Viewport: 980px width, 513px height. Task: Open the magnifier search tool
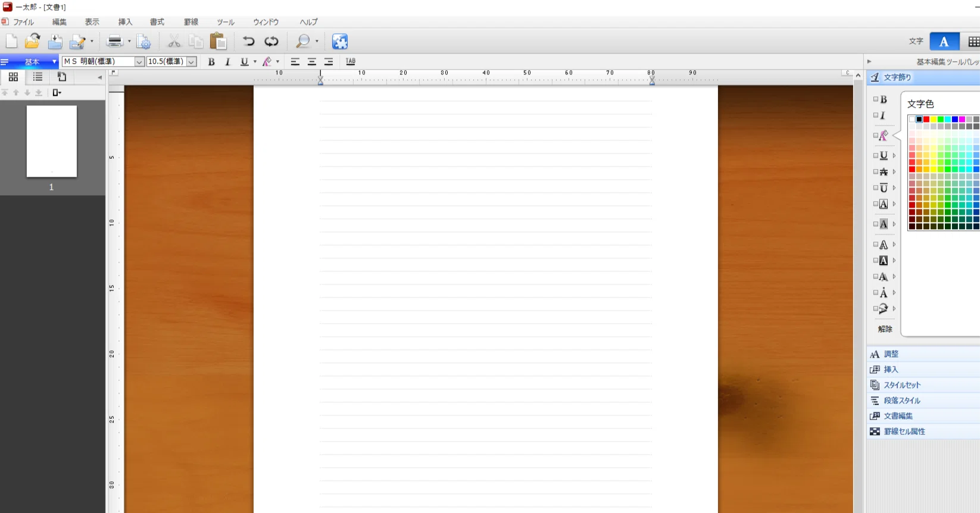(303, 41)
